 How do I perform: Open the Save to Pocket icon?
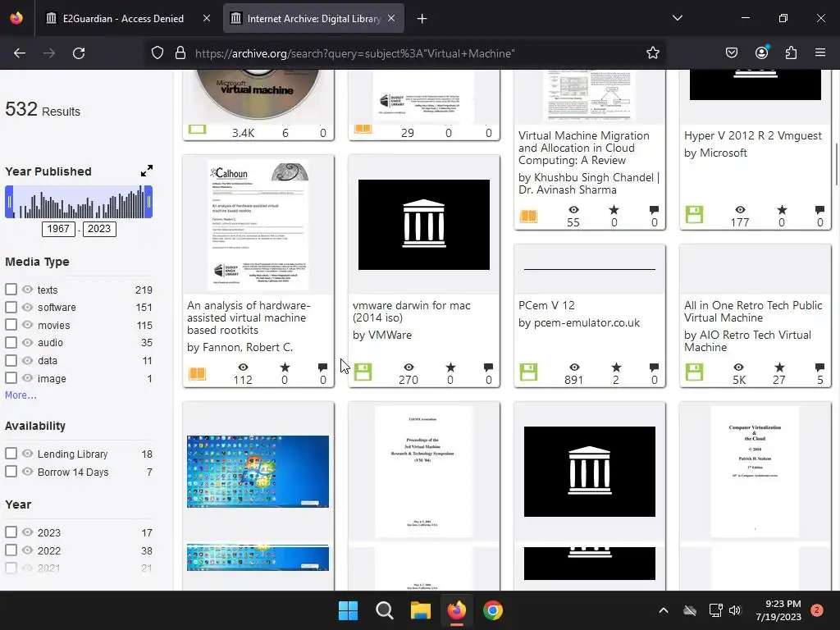(731, 53)
